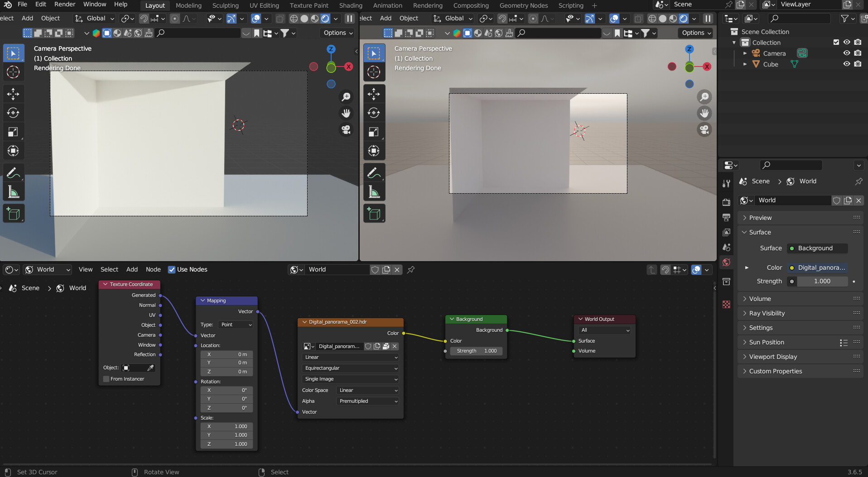Click pan hand icon in left viewport
The width and height of the screenshot is (868, 477).
(x=346, y=113)
